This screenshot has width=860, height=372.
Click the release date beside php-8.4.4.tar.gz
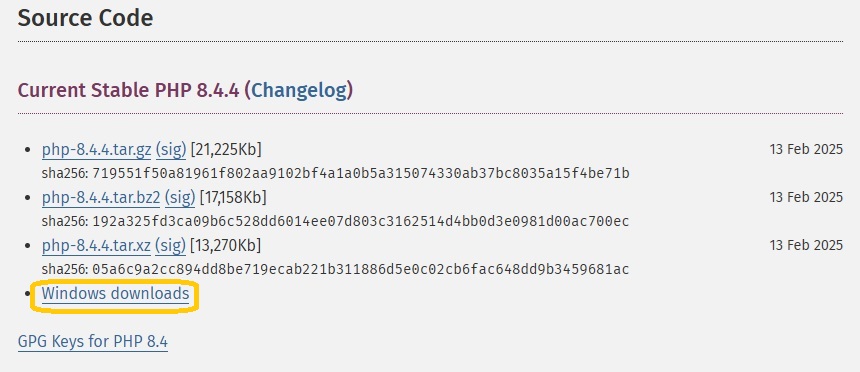click(x=806, y=149)
